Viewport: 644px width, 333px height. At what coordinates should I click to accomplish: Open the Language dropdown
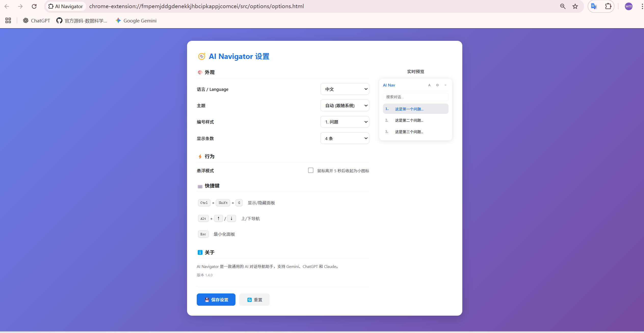point(345,89)
